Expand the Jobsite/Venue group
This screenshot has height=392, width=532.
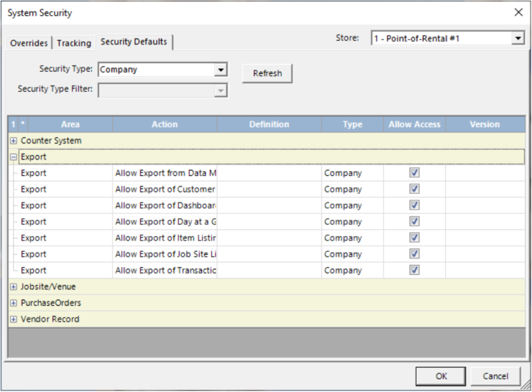13,286
